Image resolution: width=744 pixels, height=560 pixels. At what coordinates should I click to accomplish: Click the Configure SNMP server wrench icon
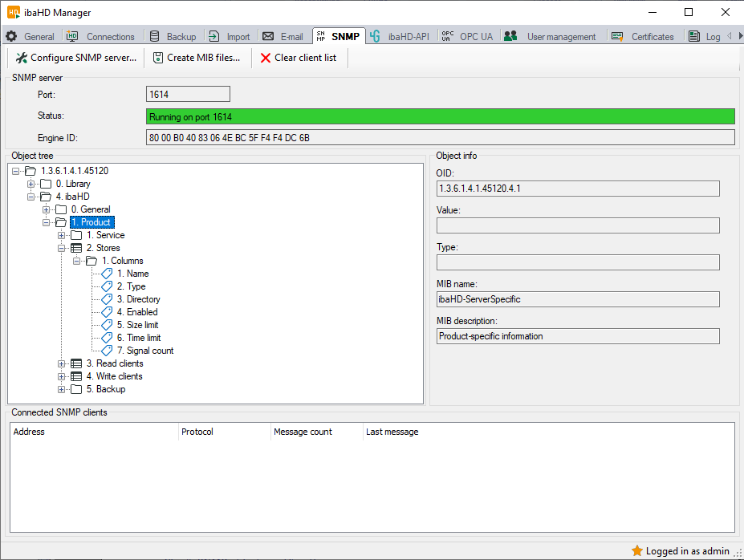[22, 58]
